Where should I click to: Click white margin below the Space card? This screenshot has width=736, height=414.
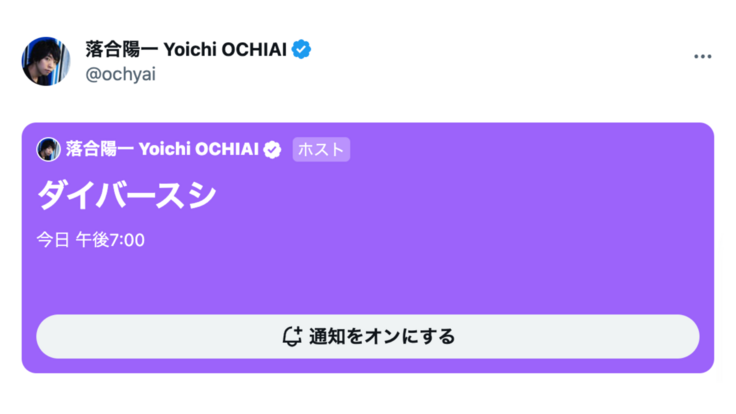(368, 394)
